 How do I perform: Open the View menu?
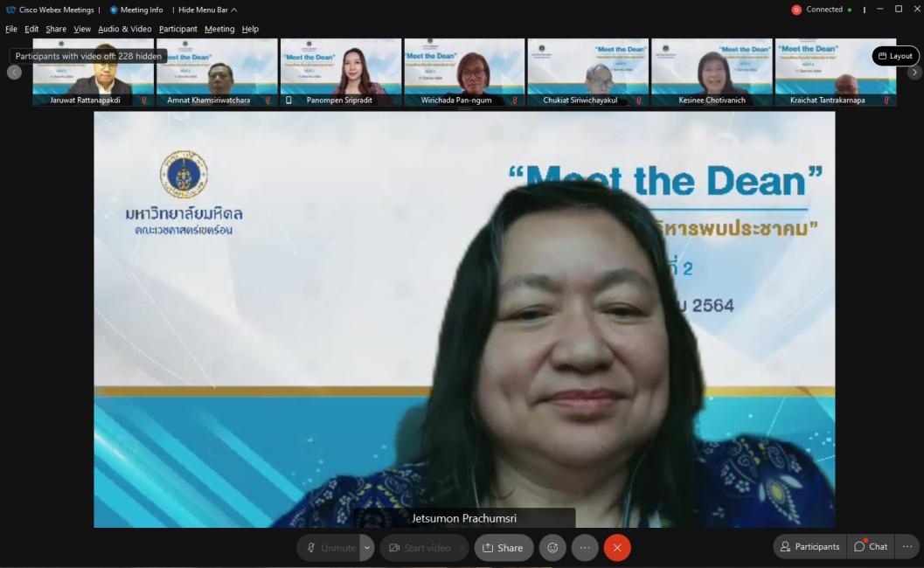click(x=82, y=29)
